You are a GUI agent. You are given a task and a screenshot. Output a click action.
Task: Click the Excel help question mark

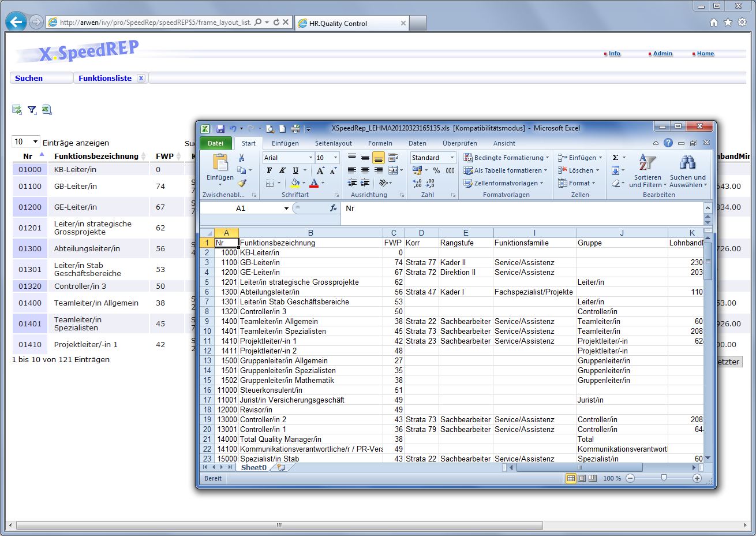(668, 143)
